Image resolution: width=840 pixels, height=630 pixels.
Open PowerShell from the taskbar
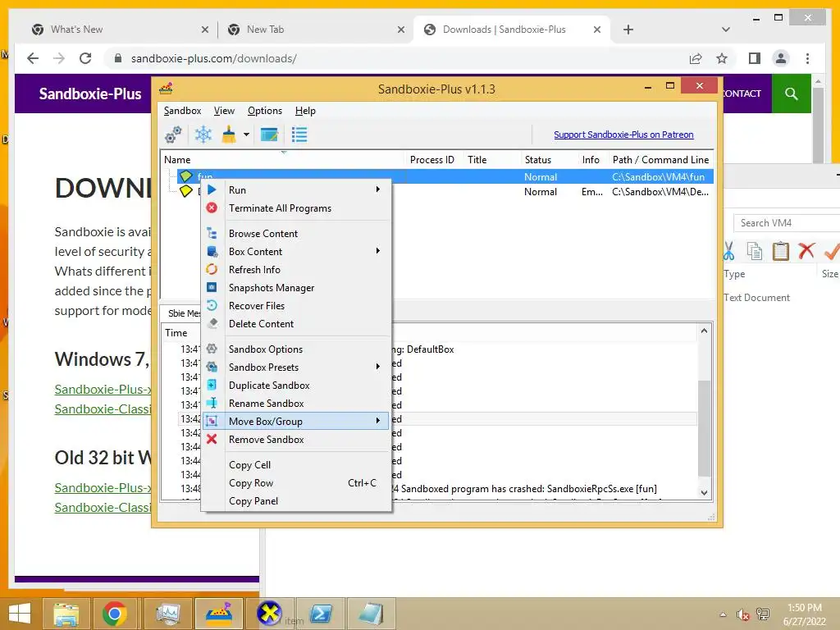pos(321,614)
